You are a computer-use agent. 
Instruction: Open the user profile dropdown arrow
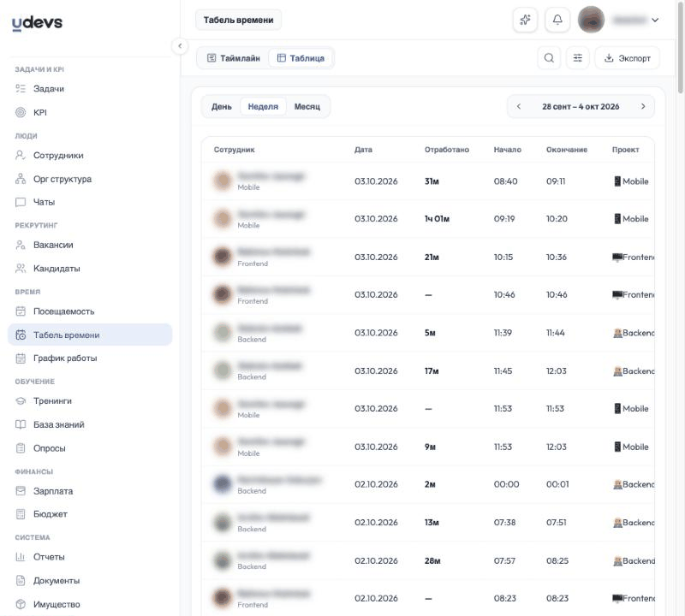coord(655,20)
